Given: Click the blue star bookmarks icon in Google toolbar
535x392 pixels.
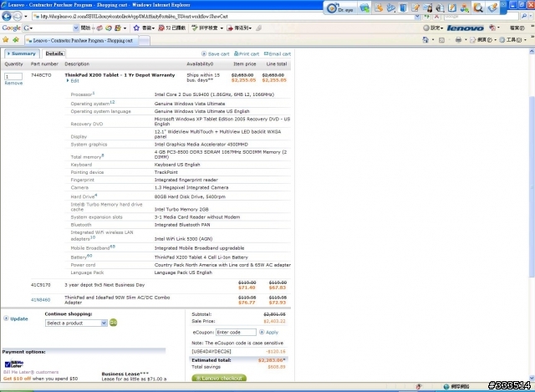Looking at the screenshot, I should pos(136,28).
